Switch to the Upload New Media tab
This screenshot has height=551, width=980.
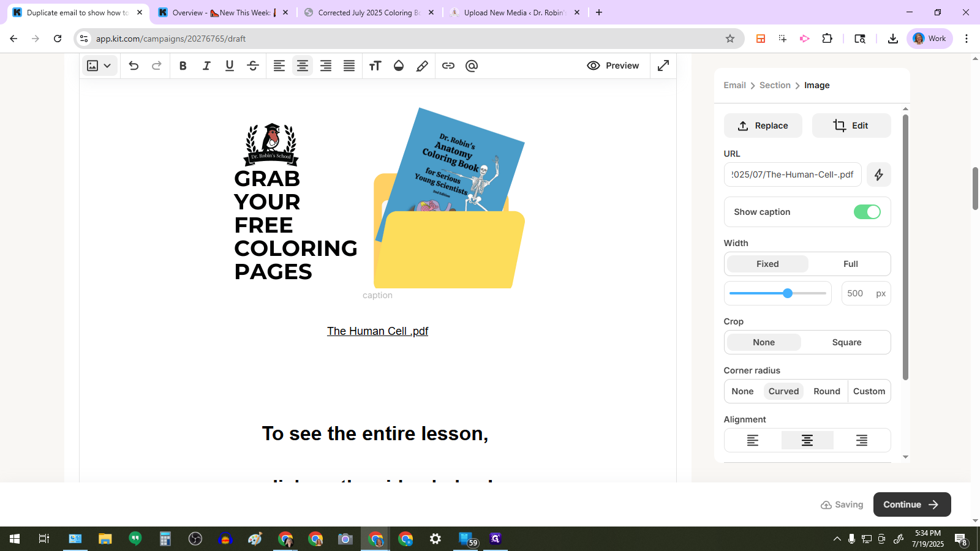pyautogui.click(x=514, y=12)
